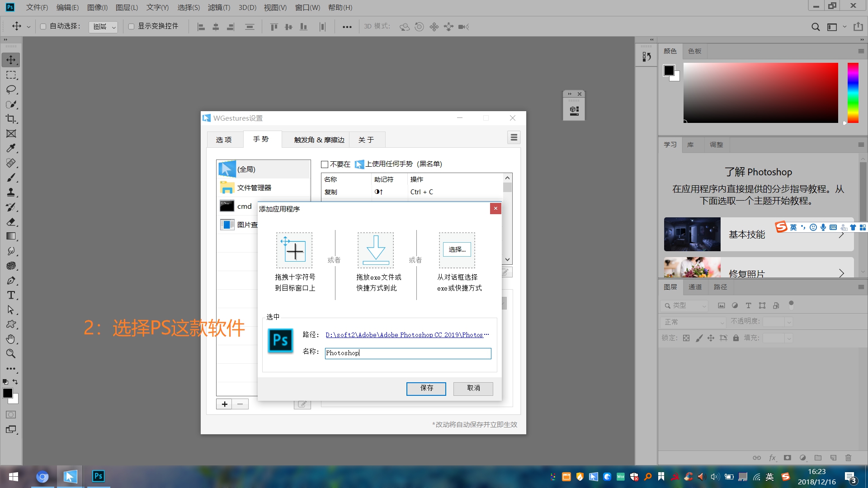Viewport: 868px width, 488px height.
Task: Switch to the 色板 tab
Action: (x=695, y=51)
